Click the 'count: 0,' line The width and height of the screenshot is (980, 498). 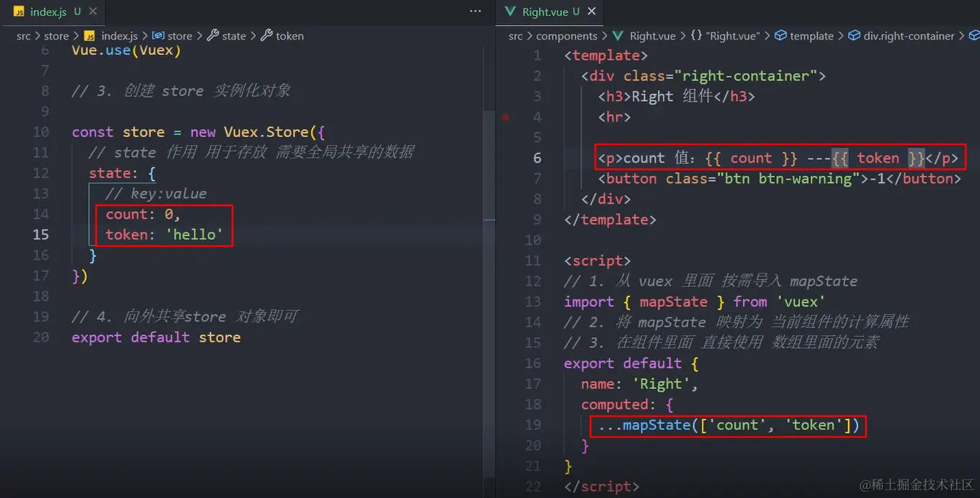(143, 214)
